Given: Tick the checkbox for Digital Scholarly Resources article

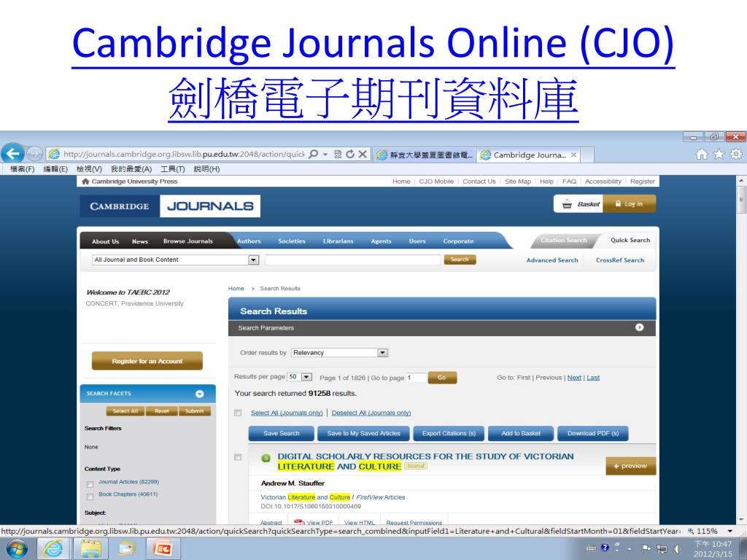Looking at the screenshot, I should click(x=238, y=457).
